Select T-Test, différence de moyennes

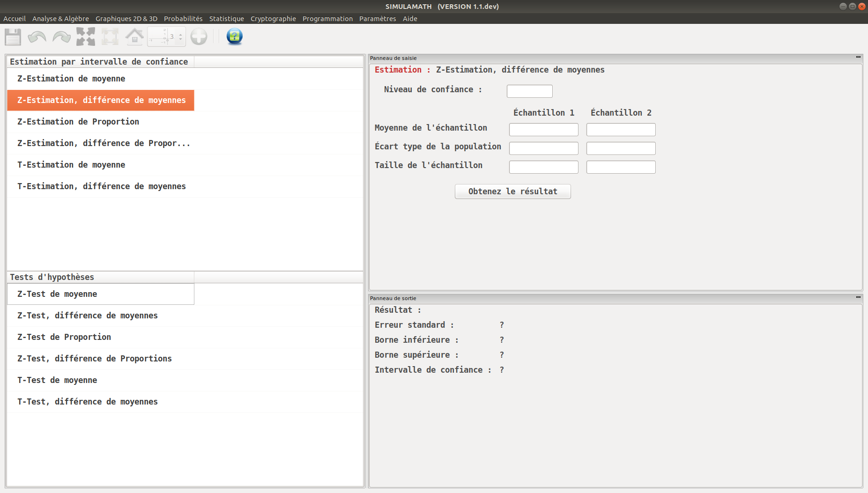pos(101,402)
